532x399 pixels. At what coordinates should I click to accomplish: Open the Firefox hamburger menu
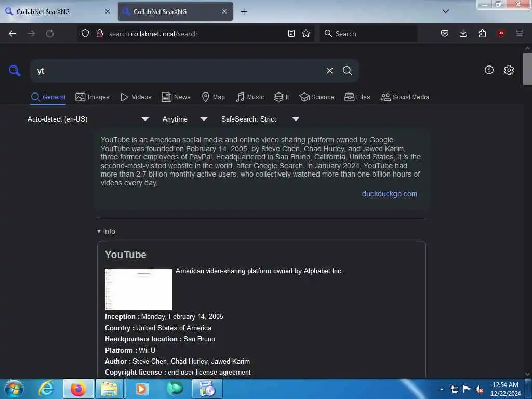click(x=520, y=33)
